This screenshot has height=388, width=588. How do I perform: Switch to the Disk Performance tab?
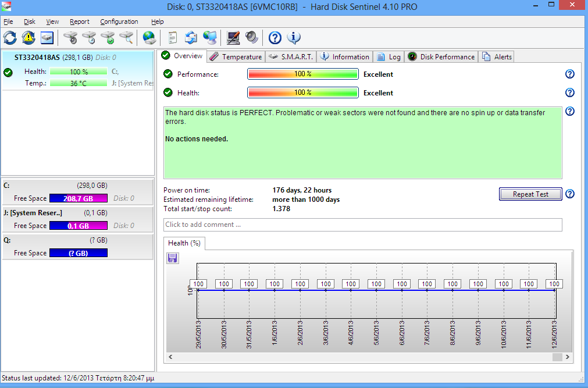tap(441, 56)
